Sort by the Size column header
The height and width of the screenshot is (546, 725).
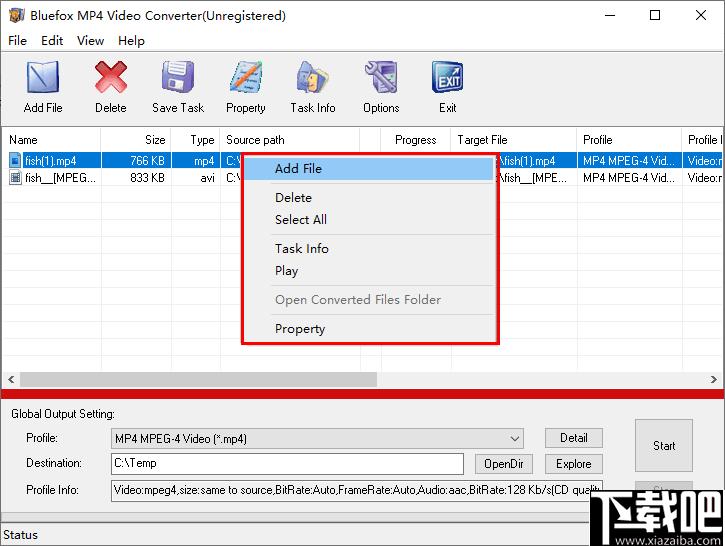[136, 140]
